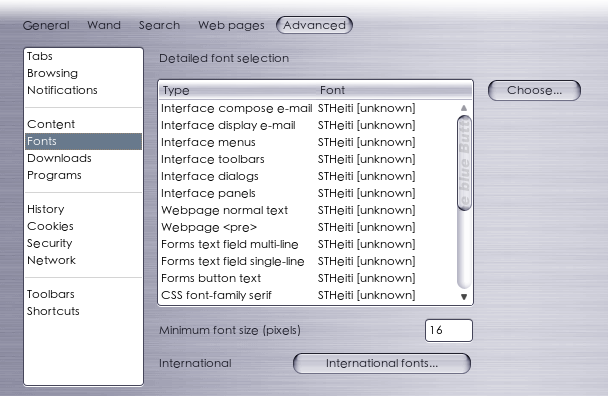Select the Interface dialogs row

(308, 176)
